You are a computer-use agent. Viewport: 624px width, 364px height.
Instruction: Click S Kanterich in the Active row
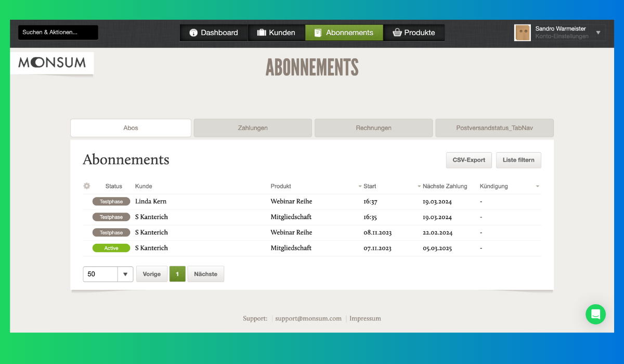[151, 248]
